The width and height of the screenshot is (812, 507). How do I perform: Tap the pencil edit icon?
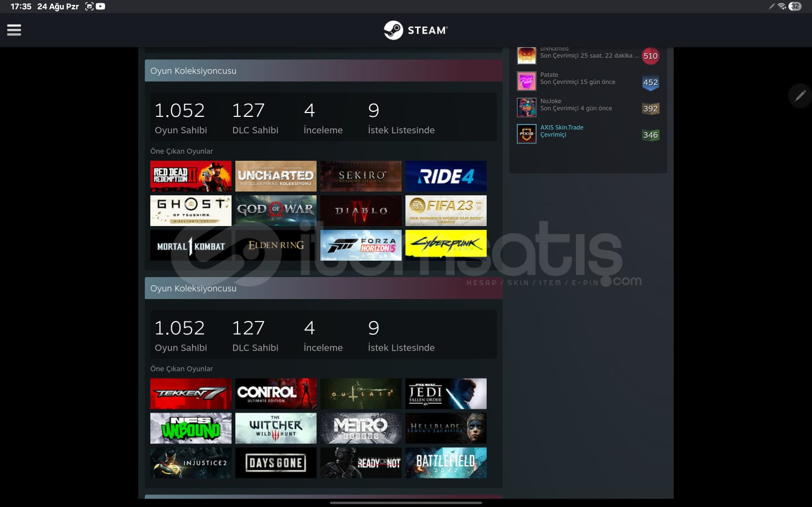coord(800,95)
